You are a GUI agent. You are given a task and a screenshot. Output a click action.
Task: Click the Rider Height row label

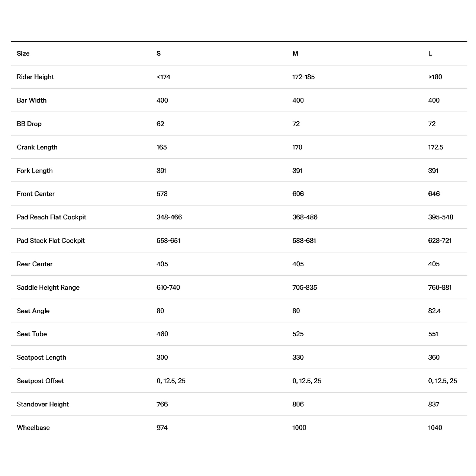[35, 77]
